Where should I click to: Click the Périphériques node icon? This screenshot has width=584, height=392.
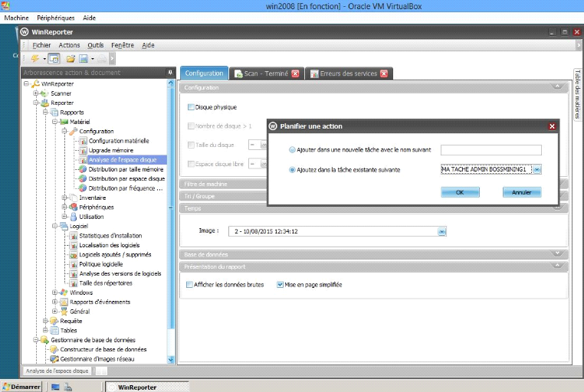pyautogui.click(x=74, y=207)
